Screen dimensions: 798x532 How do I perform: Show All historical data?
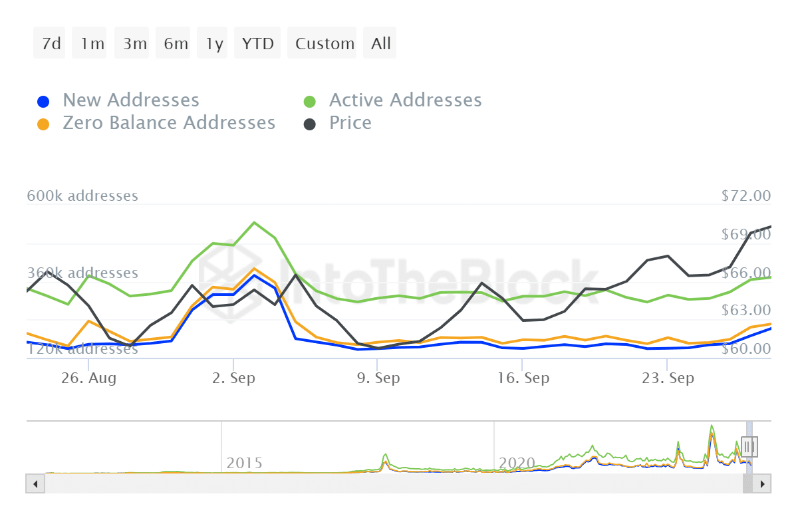380,43
